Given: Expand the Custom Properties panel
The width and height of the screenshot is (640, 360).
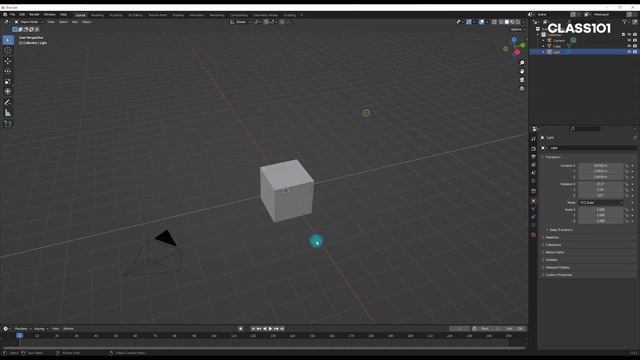Looking at the screenshot, I should pos(558,275).
